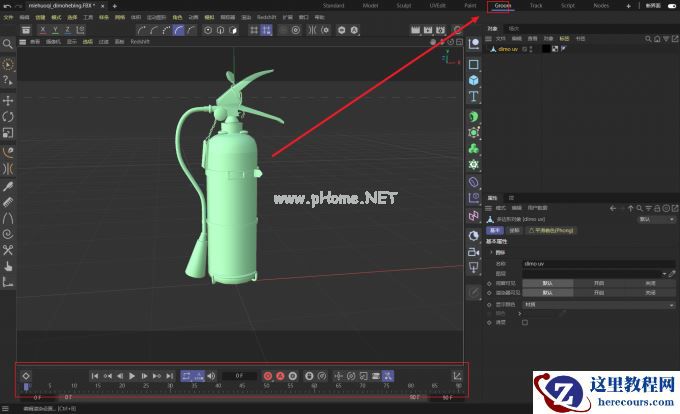Select the Scale tool in left toolbar
Image resolution: width=680 pixels, height=414 pixels.
point(8,133)
